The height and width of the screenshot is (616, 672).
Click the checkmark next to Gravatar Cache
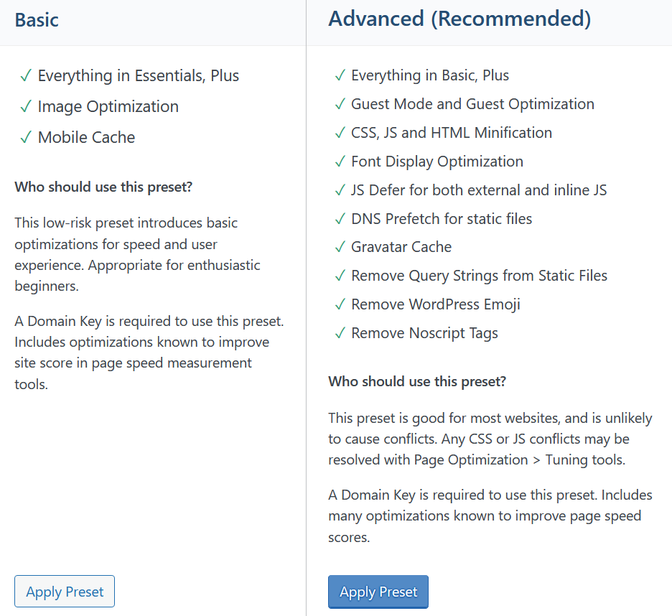point(340,248)
